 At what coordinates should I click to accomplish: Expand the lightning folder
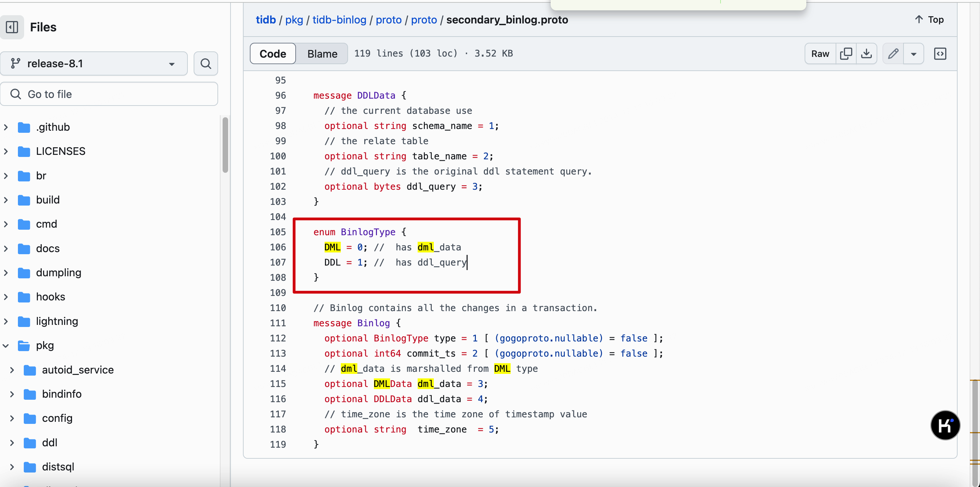tap(6, 321)
